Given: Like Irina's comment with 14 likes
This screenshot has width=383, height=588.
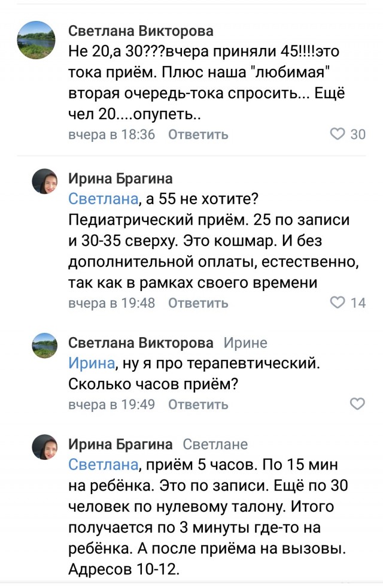Looking at the screenshot, I should tap(338, 302).
